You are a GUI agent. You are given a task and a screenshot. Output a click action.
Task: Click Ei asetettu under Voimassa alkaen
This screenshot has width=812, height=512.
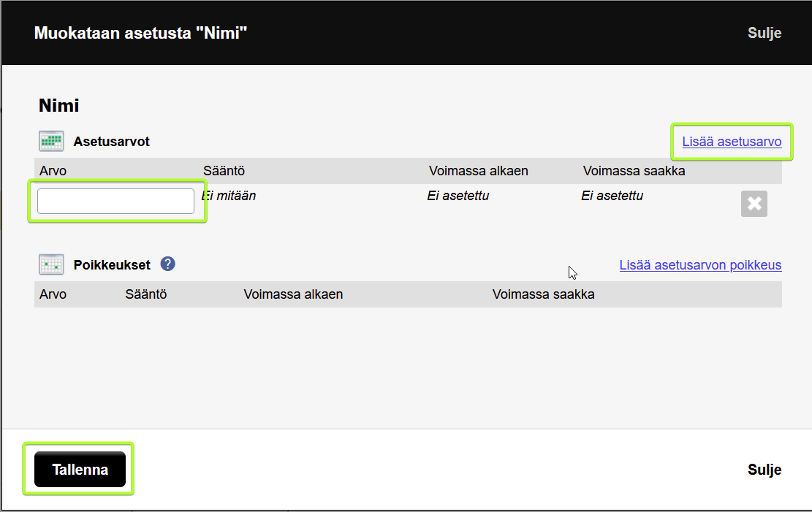(x=458, y=196)
